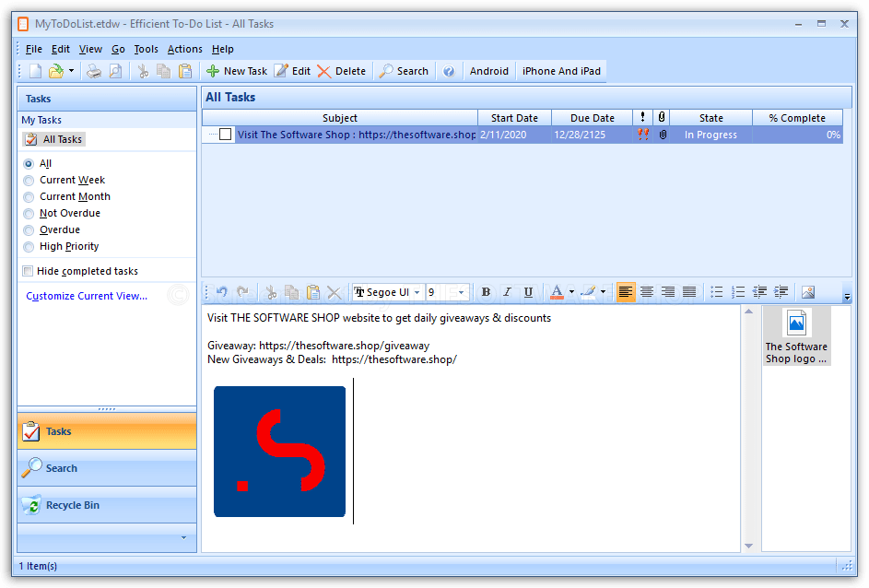
Task: Open the Actions menu
Action: (184, 49)
